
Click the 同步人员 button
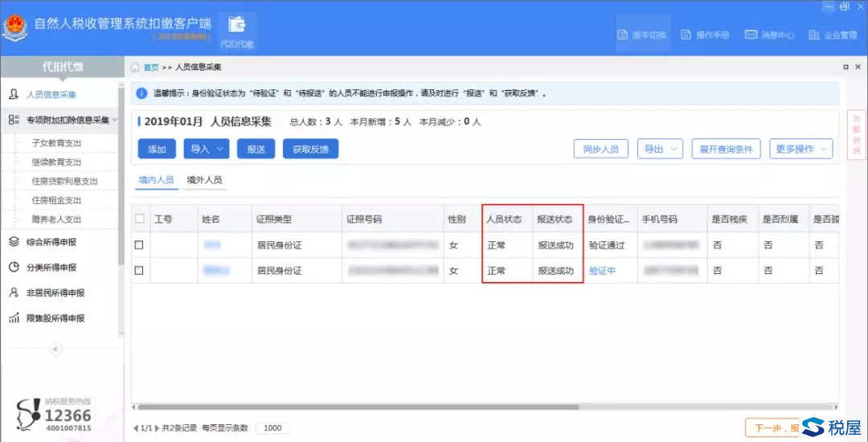point(600,149)
